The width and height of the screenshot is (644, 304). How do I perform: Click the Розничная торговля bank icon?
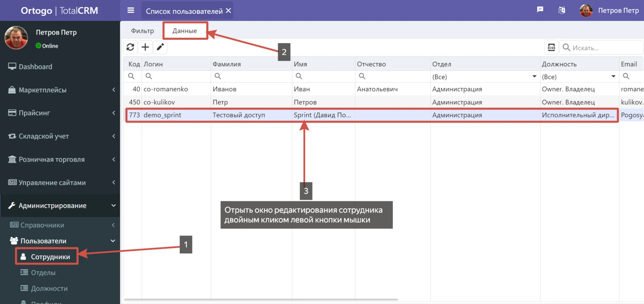[x=12, y=159]
